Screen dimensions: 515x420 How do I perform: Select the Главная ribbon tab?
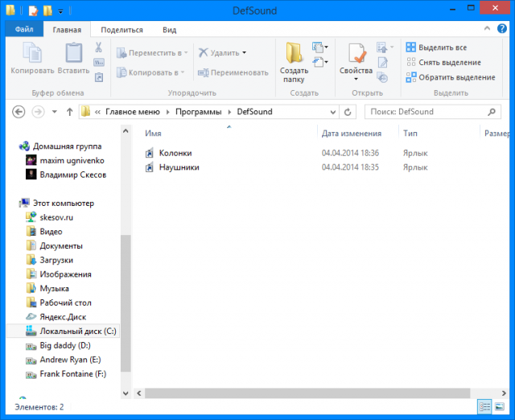coord(67,30)
